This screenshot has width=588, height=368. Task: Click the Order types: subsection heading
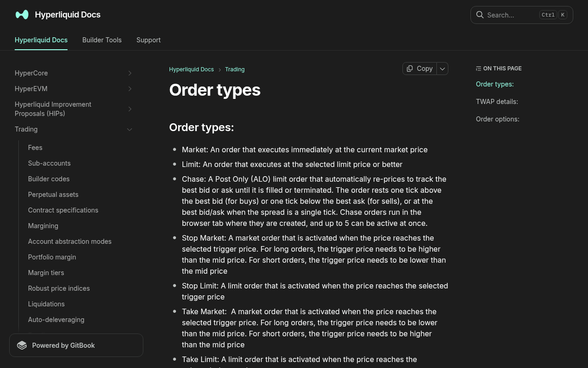[201, 127]
